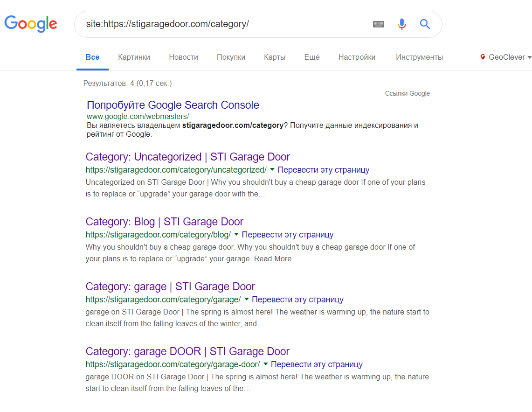
Task: Go to the Покупки tab
Action: pyautogui.click(x=231, y=57)
